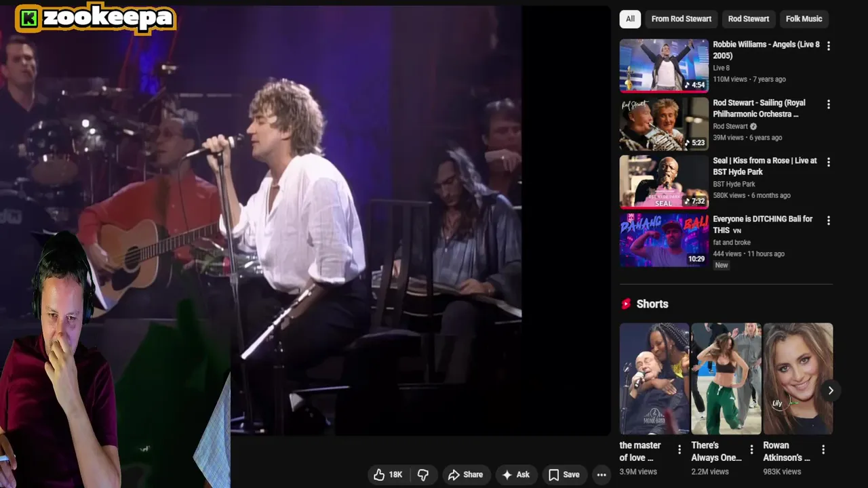Open the three-dot more actions menu below video
This screenshot has height=488, width=868.
(x=601, y=475)
